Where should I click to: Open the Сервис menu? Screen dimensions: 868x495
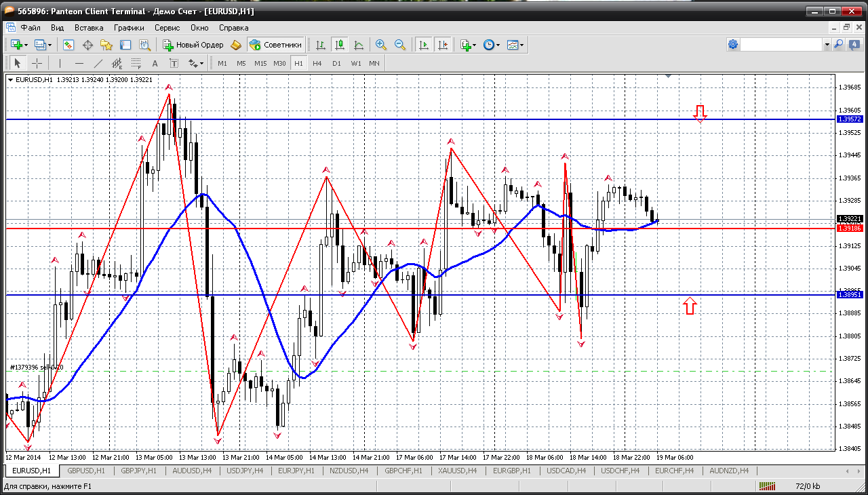coord(167,28)
